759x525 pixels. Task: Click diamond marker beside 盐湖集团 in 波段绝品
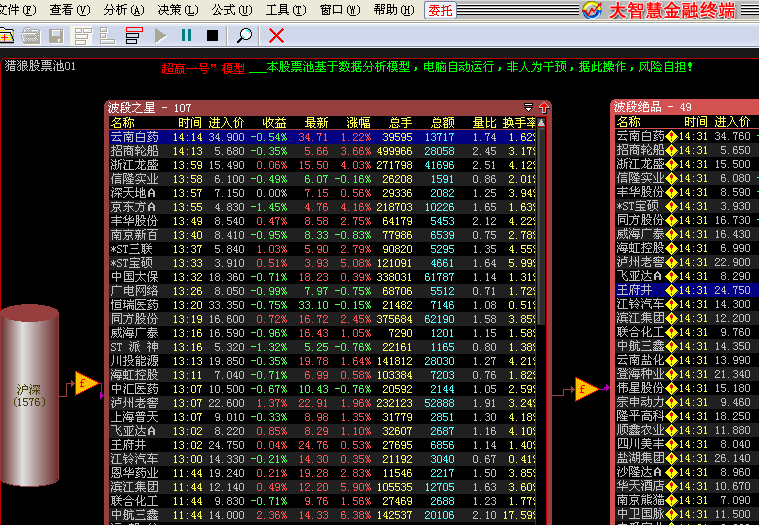pos(671,459)
